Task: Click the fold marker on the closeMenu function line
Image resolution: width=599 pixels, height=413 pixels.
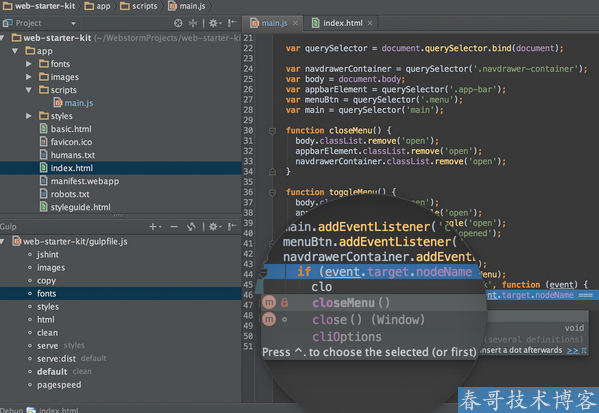Action: 272,131
